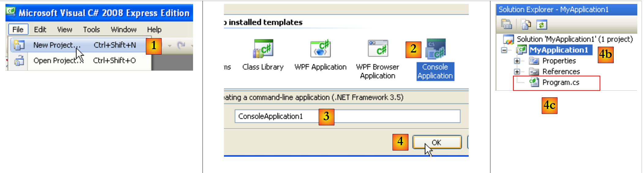The width and height of the screenshot is (644, 173).
Task: Open the File menu
Action: (x=18, y=30)
